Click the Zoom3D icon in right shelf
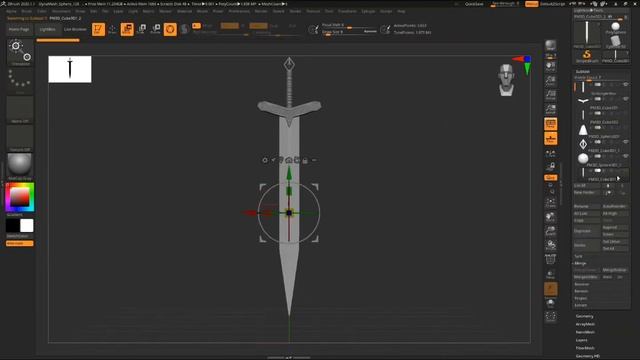 click(551, 231)
